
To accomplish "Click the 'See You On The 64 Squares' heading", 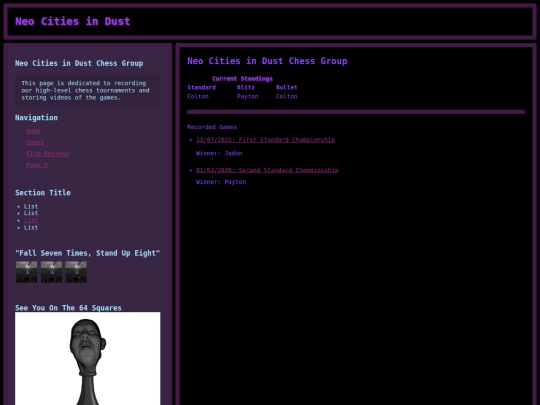I will 68,308.
